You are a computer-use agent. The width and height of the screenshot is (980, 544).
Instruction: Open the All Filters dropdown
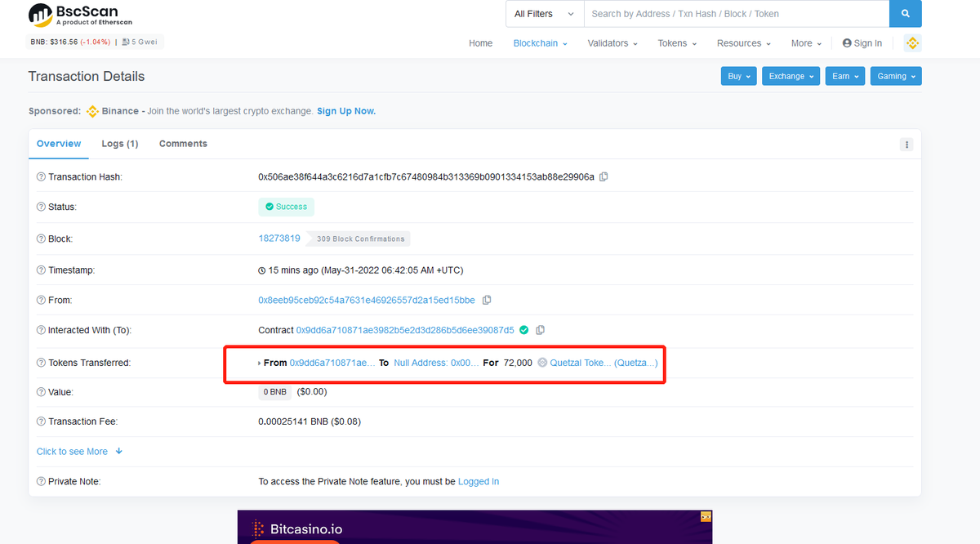545,14
